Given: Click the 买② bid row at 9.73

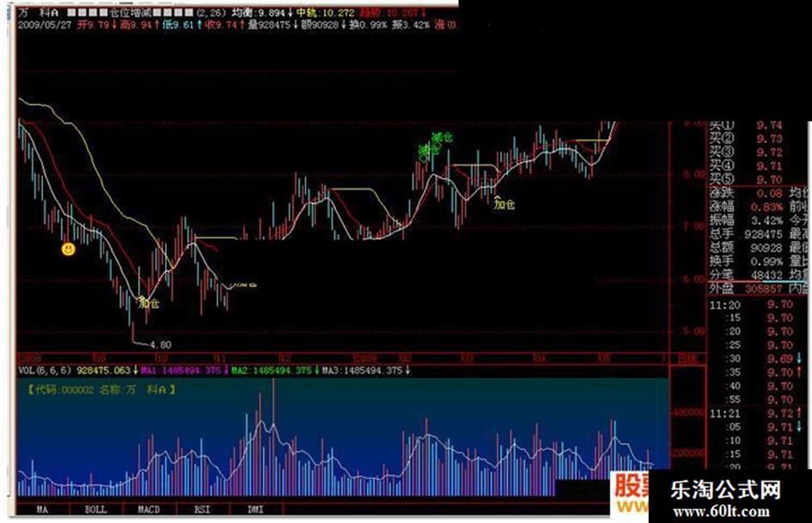Looking at the screenshot, I should pyautogui.click(x=746, y=139).
